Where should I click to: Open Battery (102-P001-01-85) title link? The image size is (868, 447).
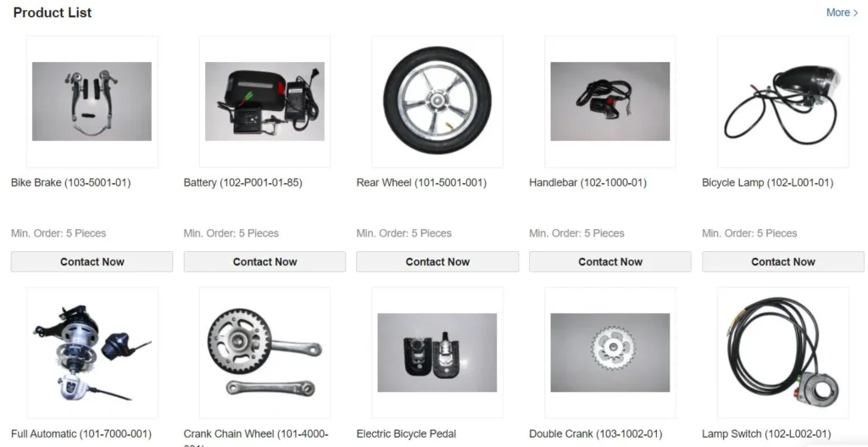tap(243, 183)
